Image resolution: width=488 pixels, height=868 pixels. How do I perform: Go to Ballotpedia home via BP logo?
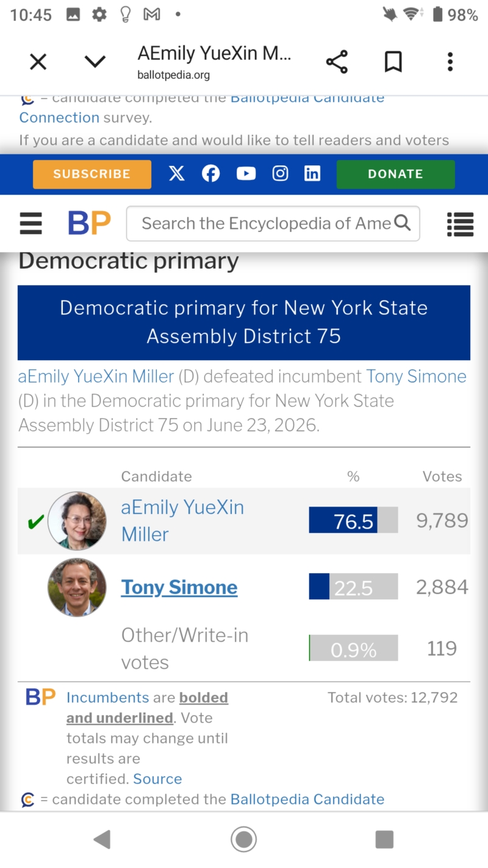click(x=90, y=223)
